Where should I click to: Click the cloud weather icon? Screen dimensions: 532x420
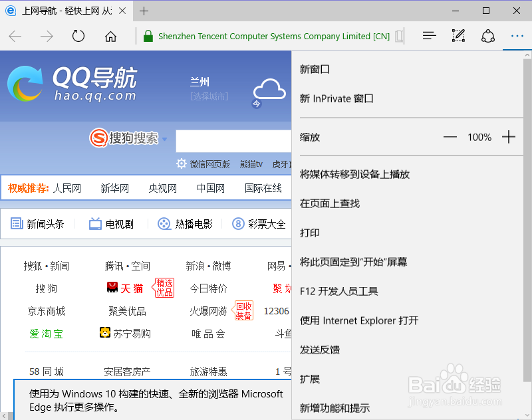269,89
